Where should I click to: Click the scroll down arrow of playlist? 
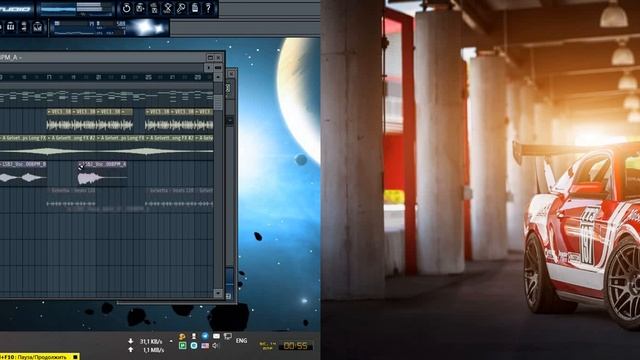[x=218, y=293]
